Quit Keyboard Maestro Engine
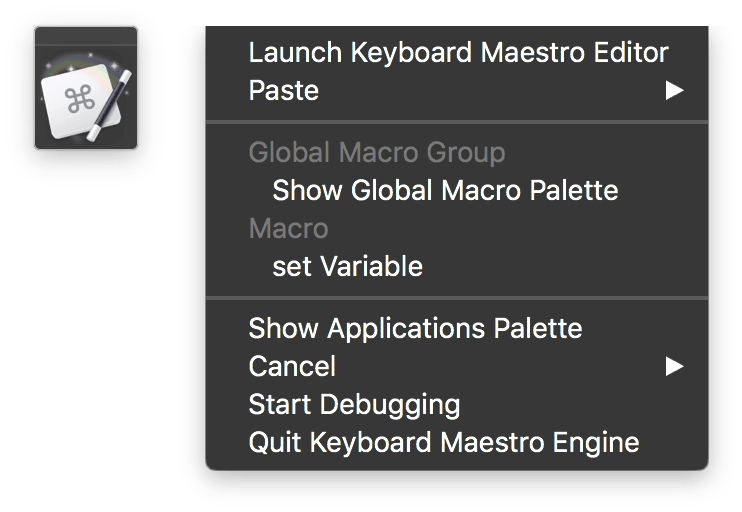 [x=443, y=442]
